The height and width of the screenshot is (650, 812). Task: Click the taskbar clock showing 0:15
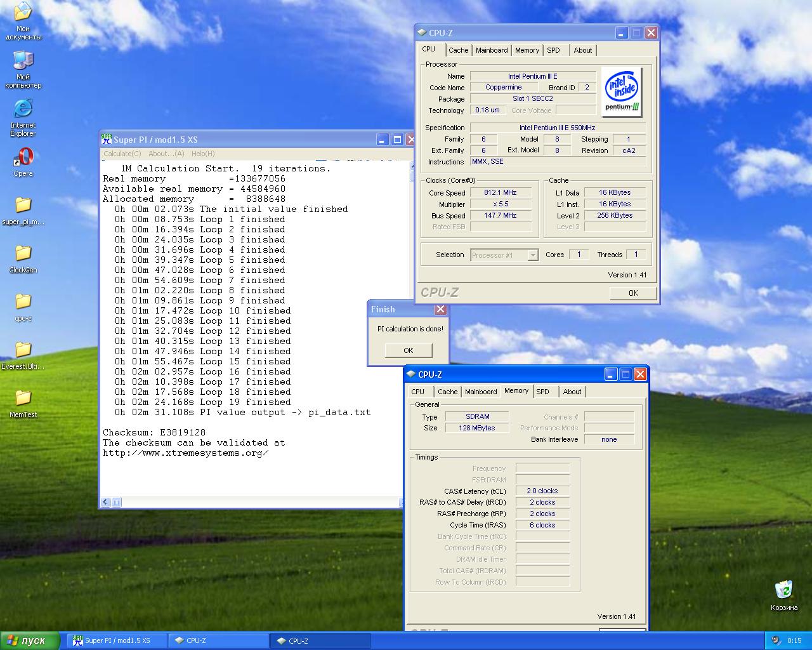(794, 640)
